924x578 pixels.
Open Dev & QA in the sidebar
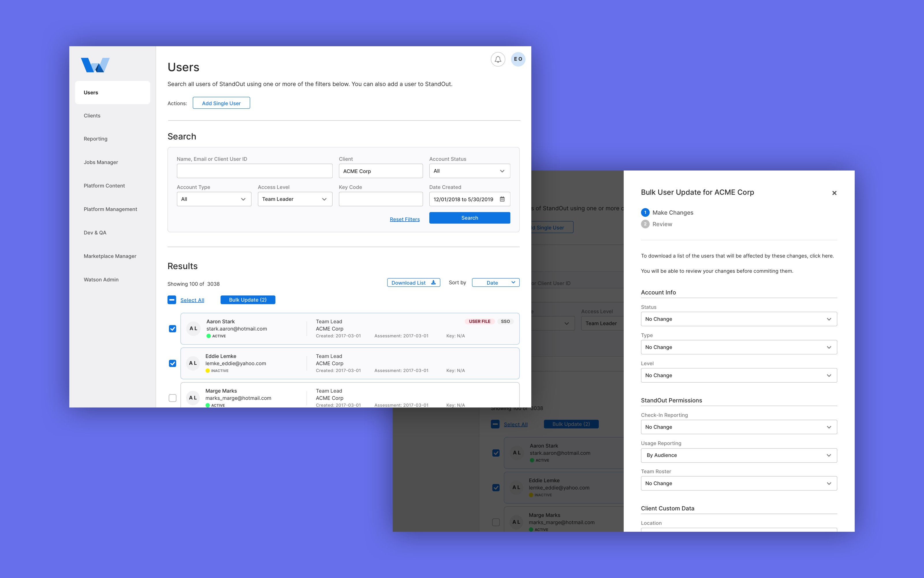click(95, 233)
